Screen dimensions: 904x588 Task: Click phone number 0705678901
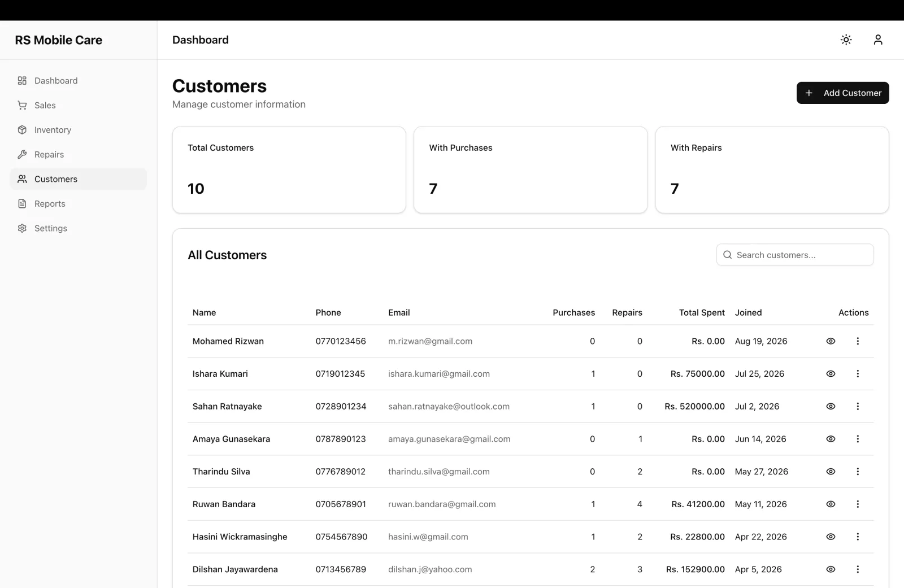[341, 504]
